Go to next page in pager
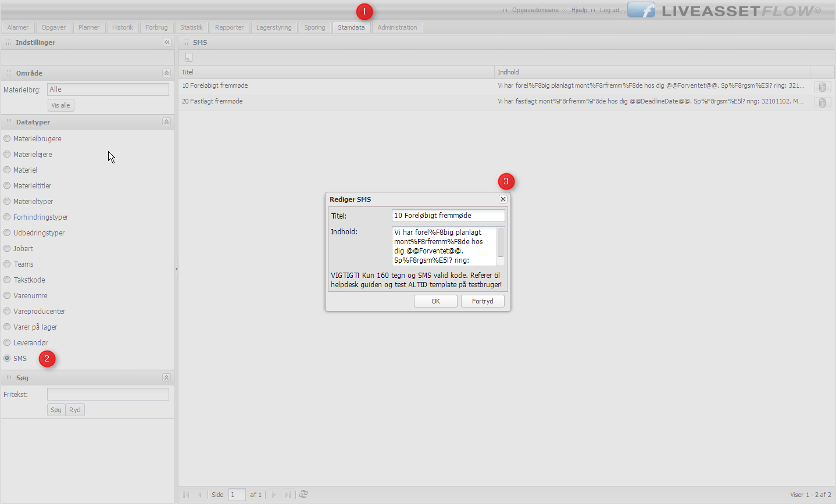 [x=274, y=495]
